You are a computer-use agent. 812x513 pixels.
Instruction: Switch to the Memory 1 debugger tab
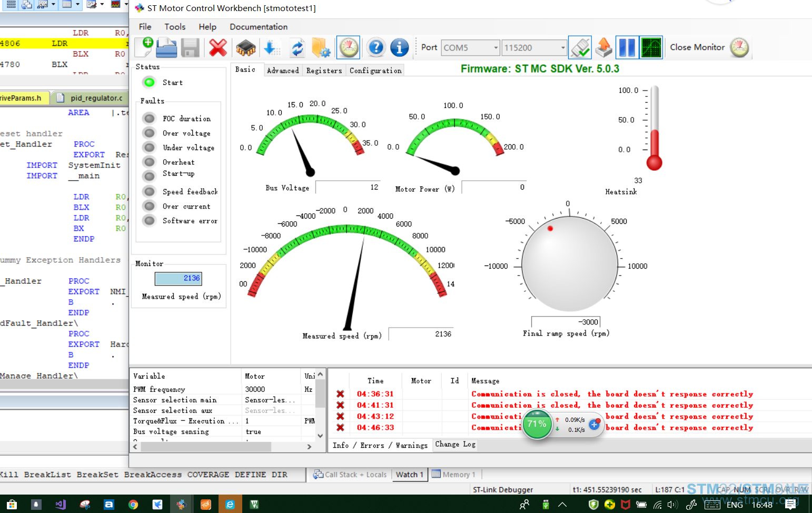coord(453,475)
